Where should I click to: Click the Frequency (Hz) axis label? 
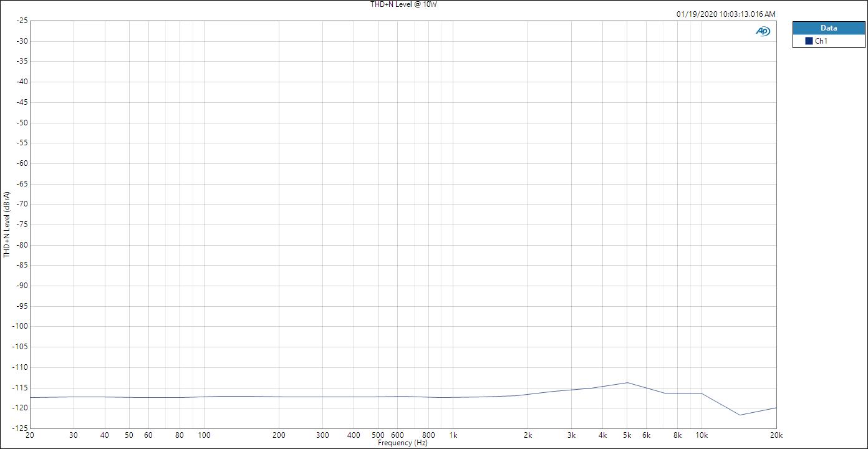[403, 443]
